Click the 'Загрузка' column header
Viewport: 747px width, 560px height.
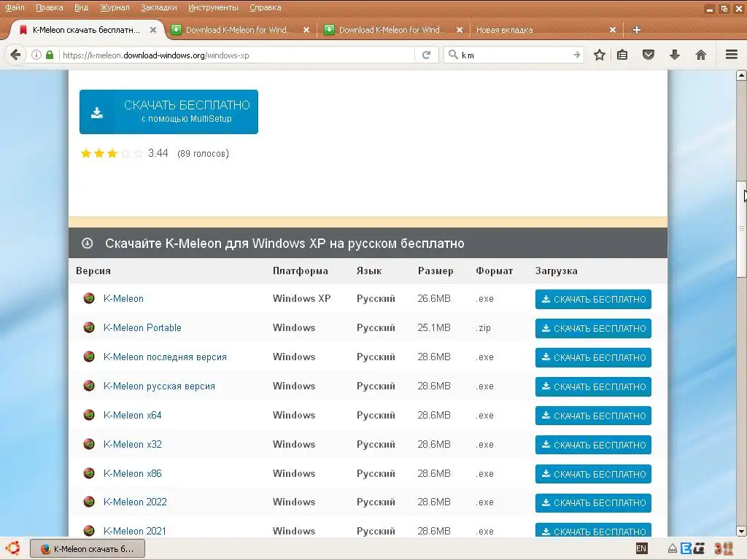pos(556,271)
